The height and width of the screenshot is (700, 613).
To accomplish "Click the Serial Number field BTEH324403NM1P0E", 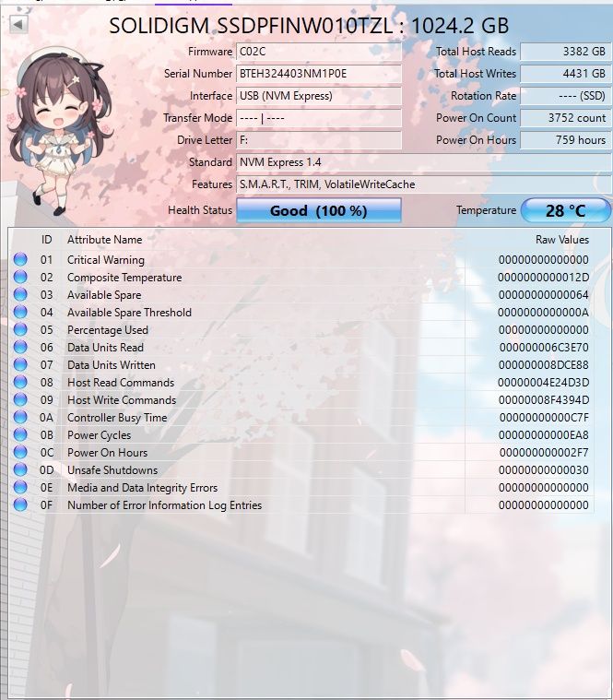I will click(x=319, y=74).
